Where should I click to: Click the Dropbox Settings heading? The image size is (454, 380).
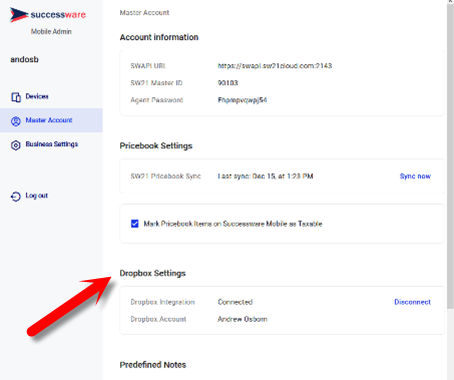(153, 273)
